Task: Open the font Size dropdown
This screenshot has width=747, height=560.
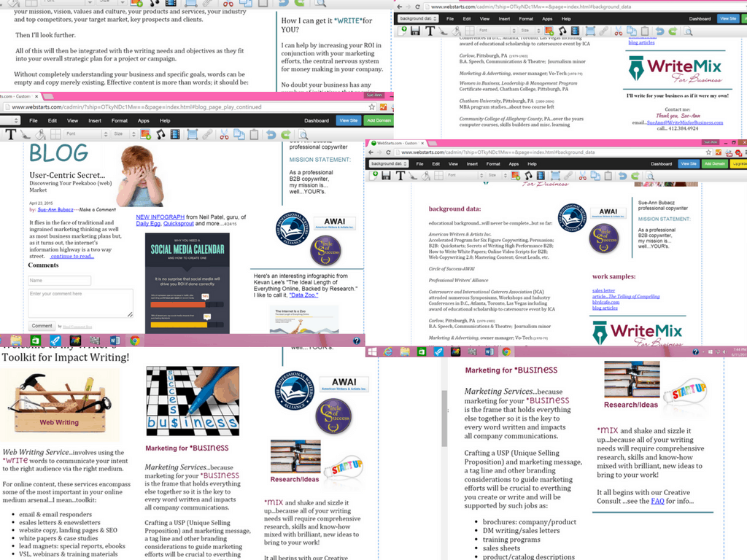Action: click(124, 135)
